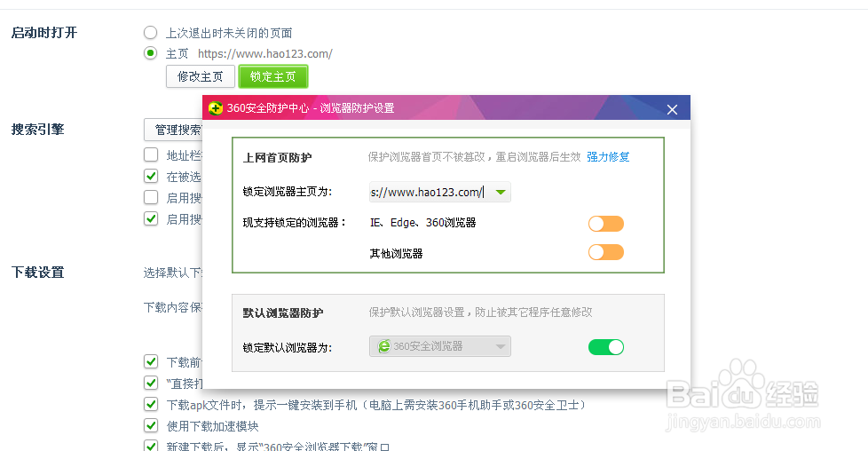The image size is (868, 451).
Task: Click the 360 security center logo icon
Action: (x=215, y=108)
